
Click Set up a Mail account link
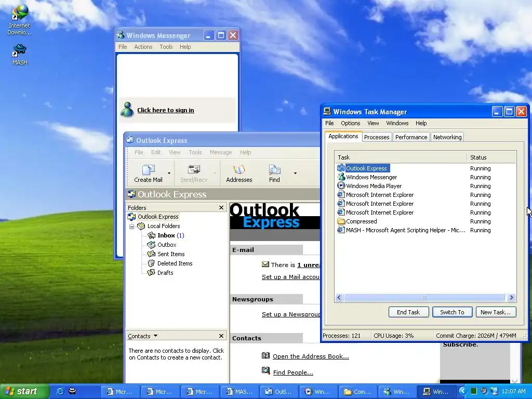[291, 277]
